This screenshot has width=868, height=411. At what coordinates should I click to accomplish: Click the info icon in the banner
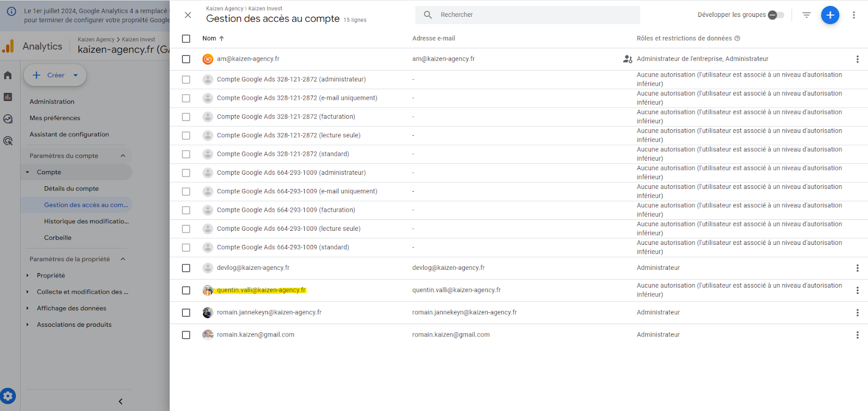point(11,11)
